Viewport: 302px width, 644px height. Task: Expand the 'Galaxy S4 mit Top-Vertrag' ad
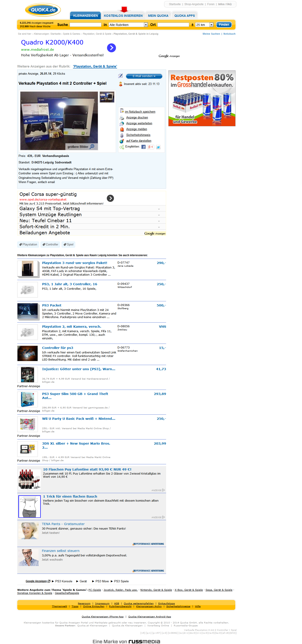tap(159, 209)
